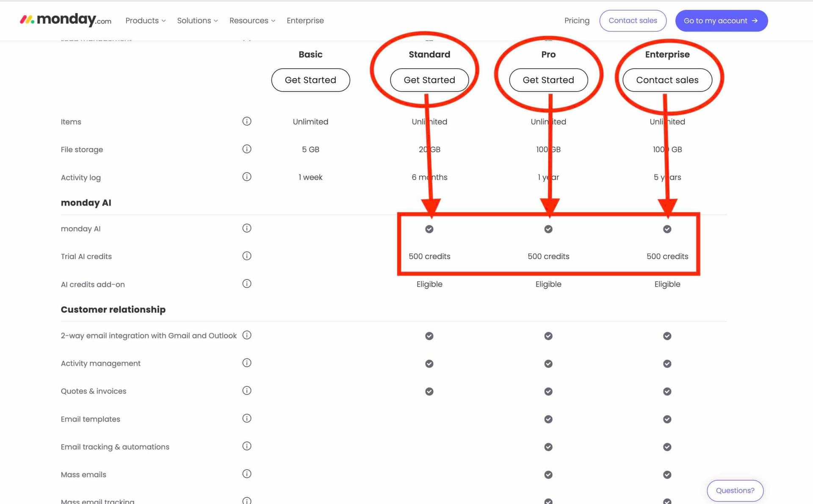Click Get Started under the Basic plan
The image size is (813, 504).
click(310, 80)
